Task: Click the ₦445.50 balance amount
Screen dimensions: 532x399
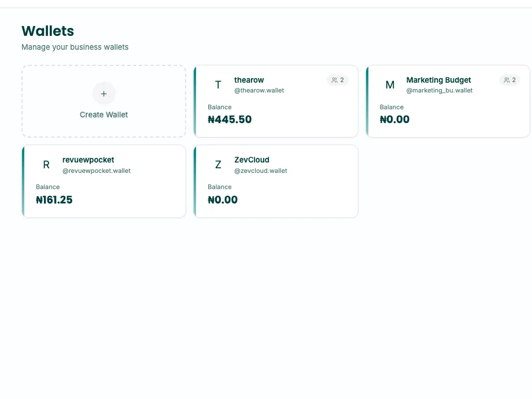Action: point(230,120)
